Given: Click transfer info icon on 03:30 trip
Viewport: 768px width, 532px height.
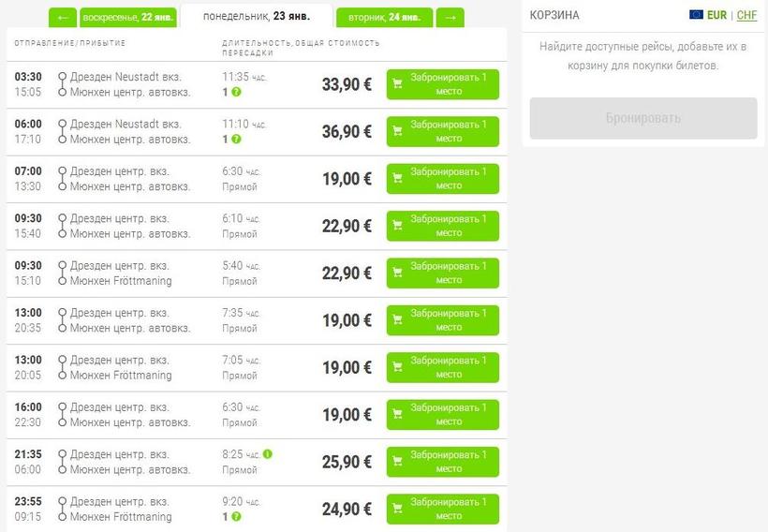Looking at the screenshot, I should (x=236, y=92).
